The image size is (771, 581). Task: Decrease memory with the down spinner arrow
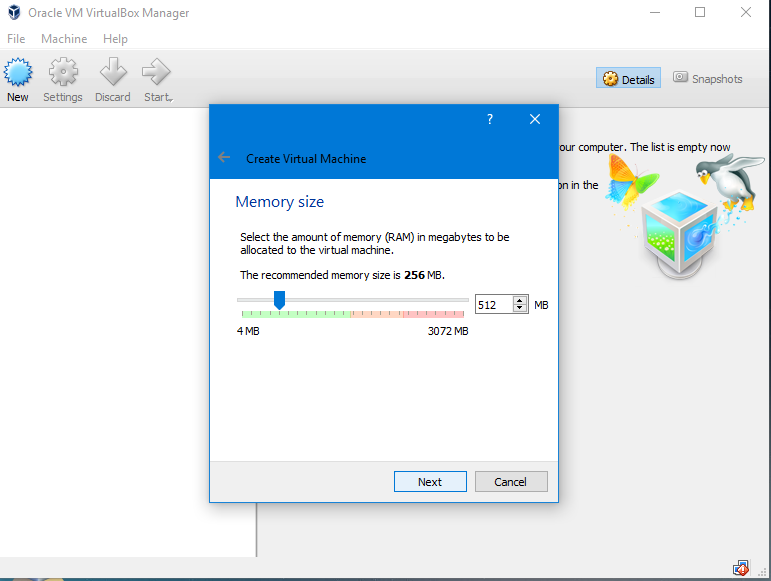[520, 309]
